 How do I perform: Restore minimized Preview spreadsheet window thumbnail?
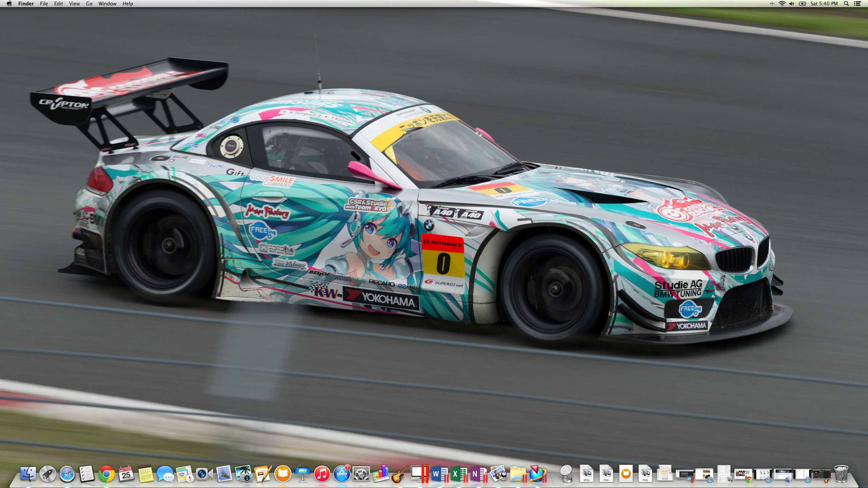pyautogui.click(x=725, y=474)
